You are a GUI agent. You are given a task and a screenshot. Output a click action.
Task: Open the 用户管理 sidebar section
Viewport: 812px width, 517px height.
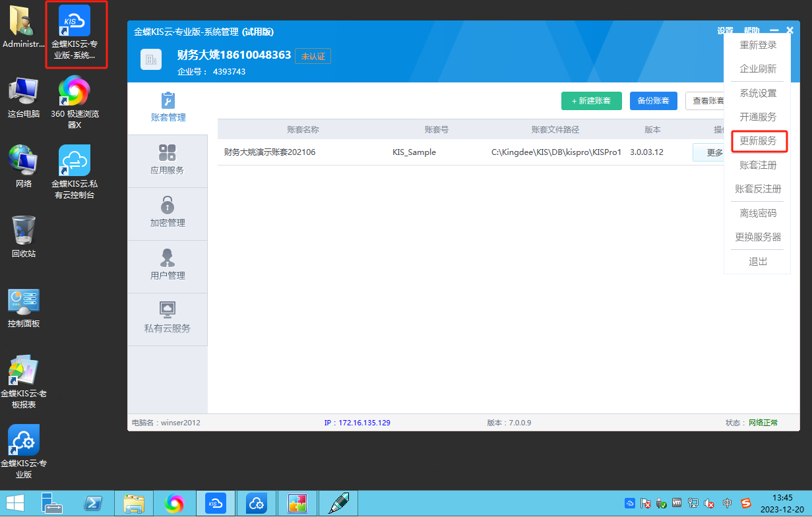168,266
